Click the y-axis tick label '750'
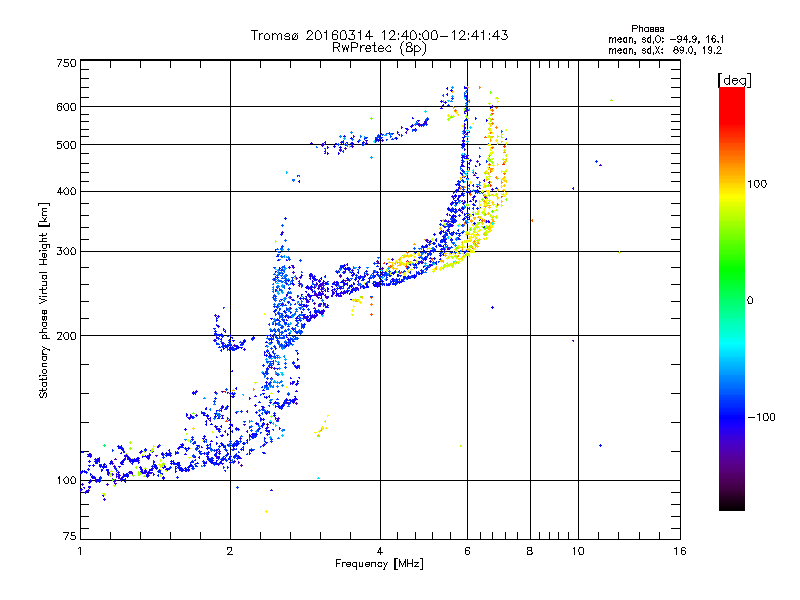Viewport: 800px width, 600px height. (x=66, y=63)
